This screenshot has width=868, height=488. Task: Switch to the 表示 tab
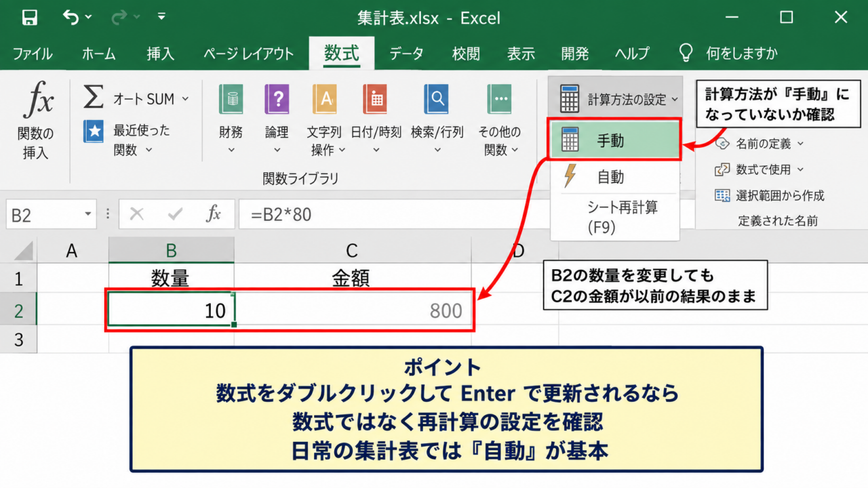pos(521,54)
